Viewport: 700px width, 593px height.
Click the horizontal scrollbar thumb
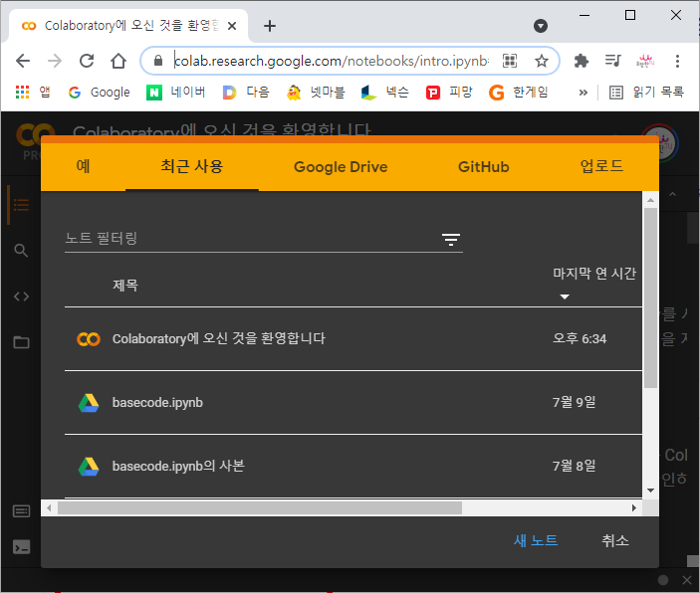[x=259, y=507]
